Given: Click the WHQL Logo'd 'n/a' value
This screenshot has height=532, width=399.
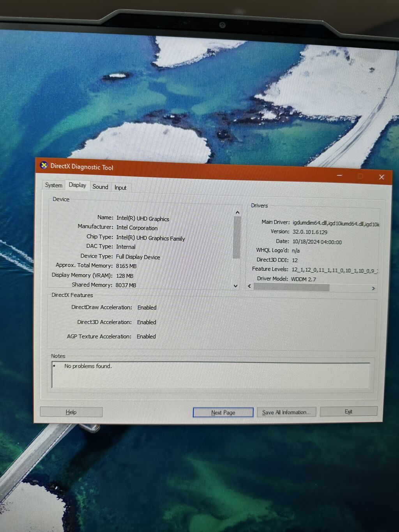Looking at the screenshot, I should [295, 251].
